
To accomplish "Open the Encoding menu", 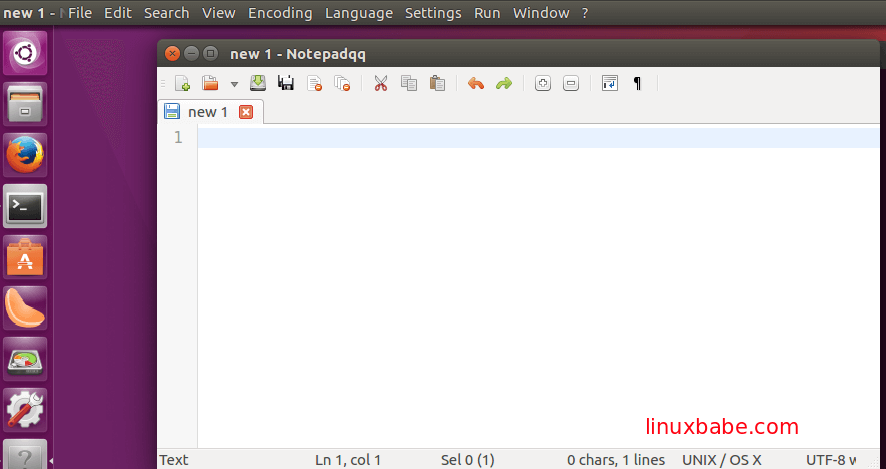I will pos(280,13).
